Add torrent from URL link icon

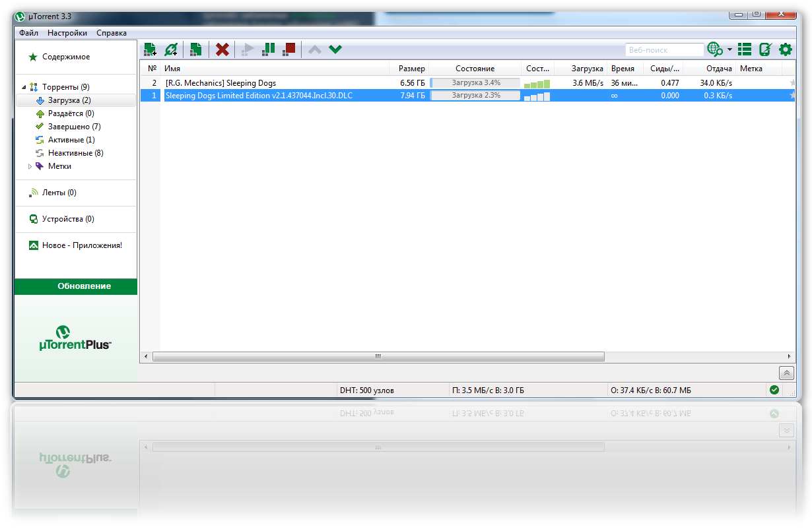click(171, 49)
